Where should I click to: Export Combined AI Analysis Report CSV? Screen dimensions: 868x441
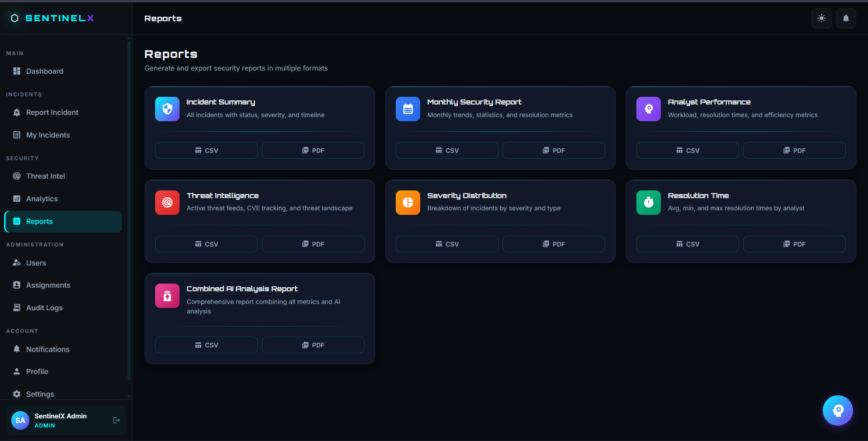click(x=206, y=345)
